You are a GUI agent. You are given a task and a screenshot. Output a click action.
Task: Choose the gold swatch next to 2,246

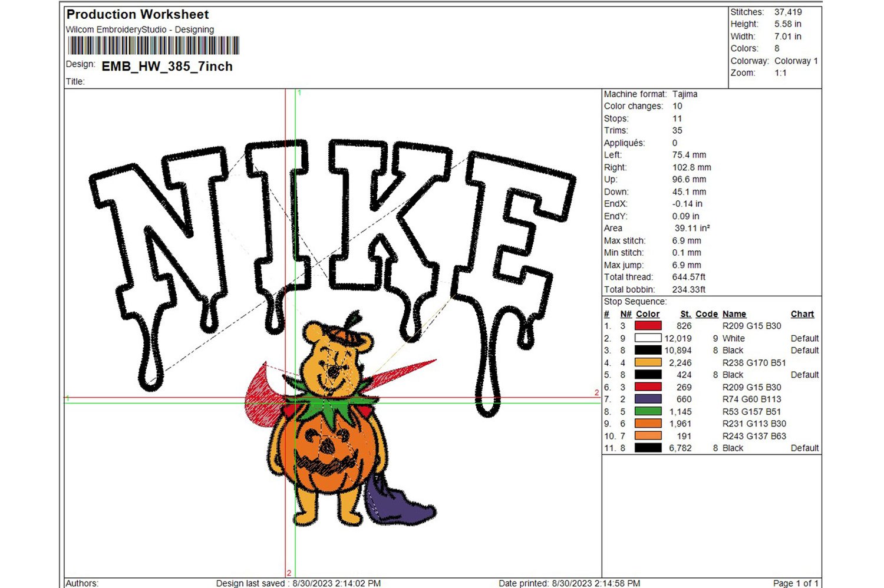click(648, 362)
